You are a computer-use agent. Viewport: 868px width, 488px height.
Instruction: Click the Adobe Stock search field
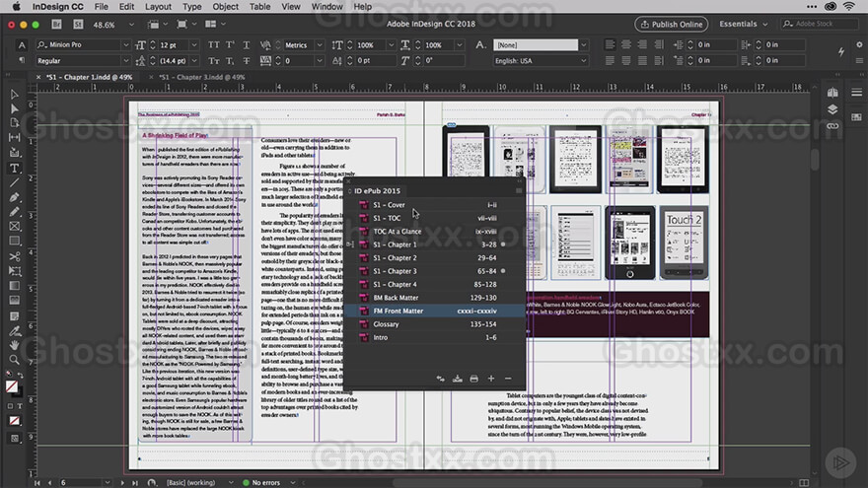(818, 24)
